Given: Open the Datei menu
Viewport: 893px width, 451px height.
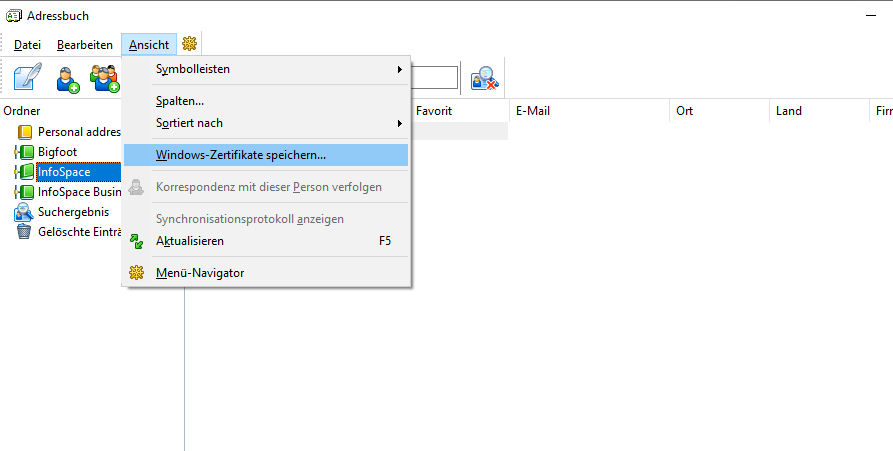Looking at the screenshot, I should click(x=27, y=44).
